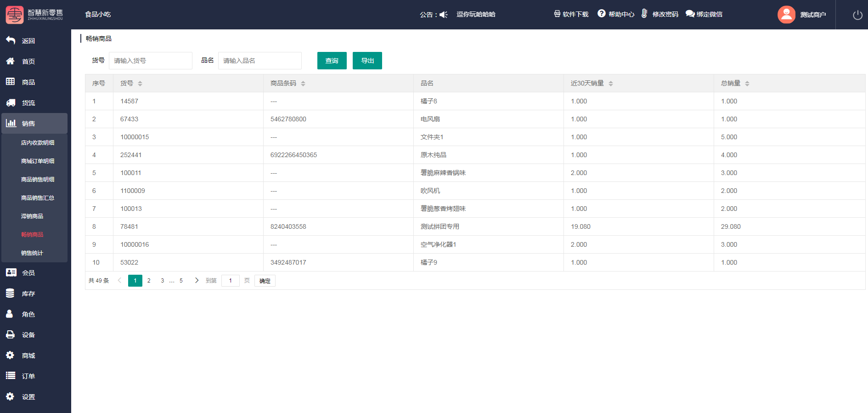Click cell 橘子8 in row 1
Image resolution: width=868 pixels, height=413 pixels.
pos(429,101)
